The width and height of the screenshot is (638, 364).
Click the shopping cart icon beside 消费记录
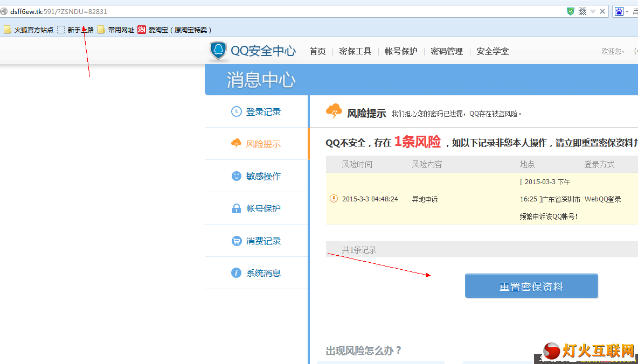click(x=237, y=241)
